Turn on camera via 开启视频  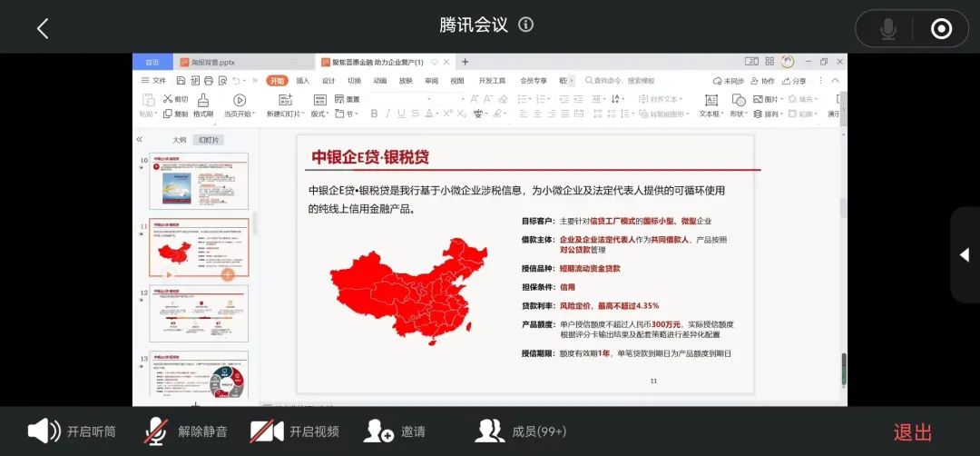[294, 431]
